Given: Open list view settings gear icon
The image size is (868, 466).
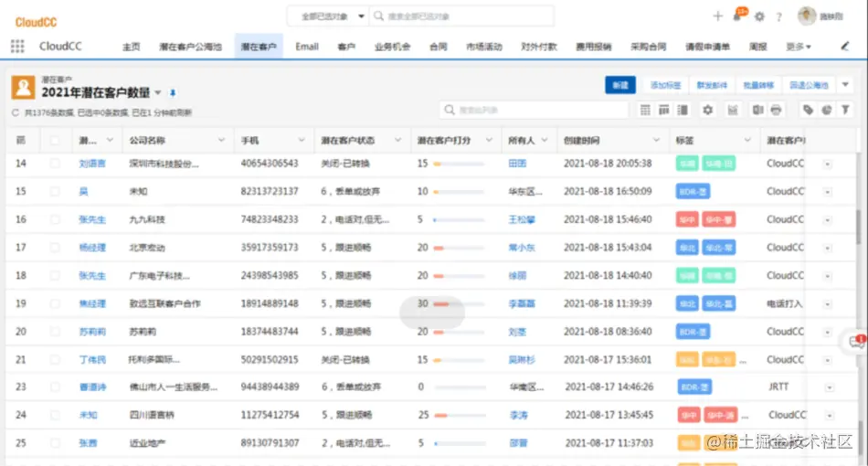Looking at the screenshot, I should coord(707,111).
